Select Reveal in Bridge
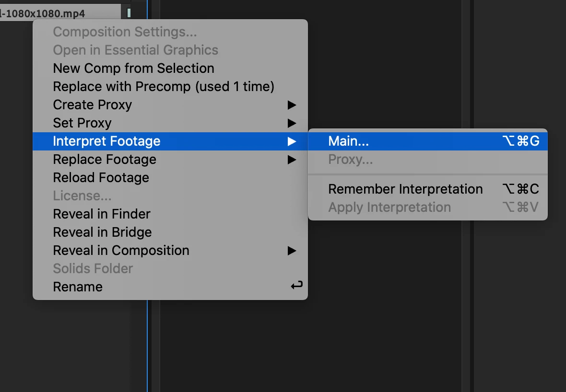This screenshot has height=392, width=566. click(102, 232)
